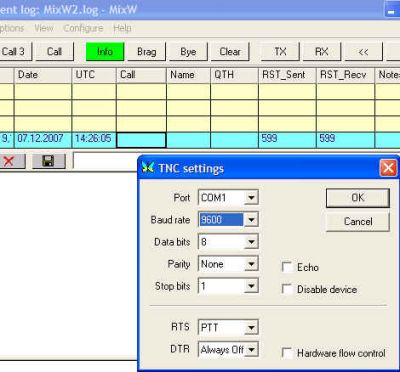Click the Name column header
400x372 pixels.
click(189, 75)
